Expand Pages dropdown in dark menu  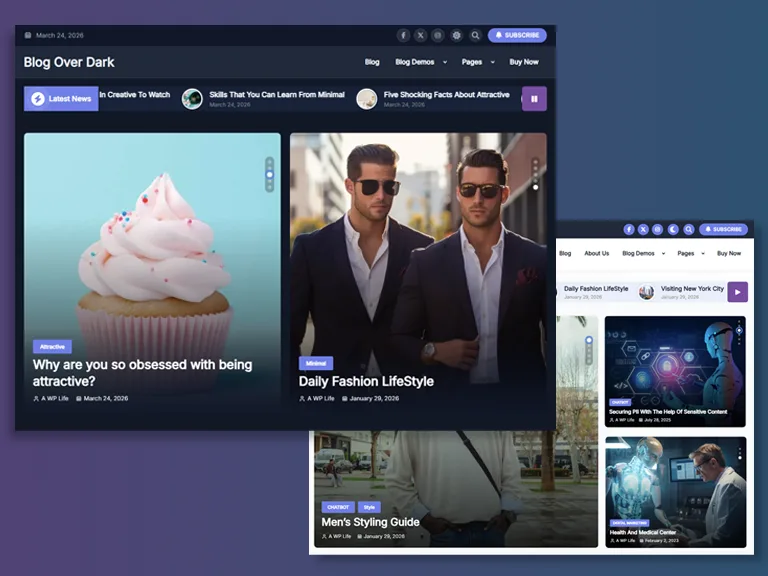pos(476,62)
